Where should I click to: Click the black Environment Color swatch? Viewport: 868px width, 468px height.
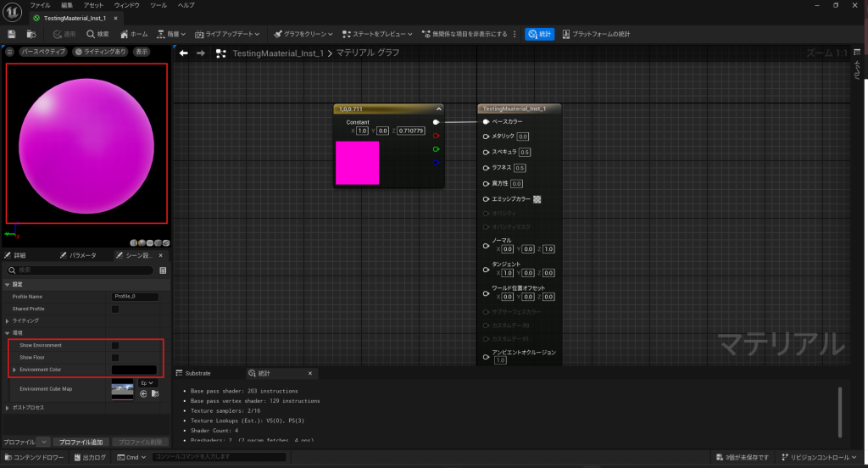[x=134, y=370]
